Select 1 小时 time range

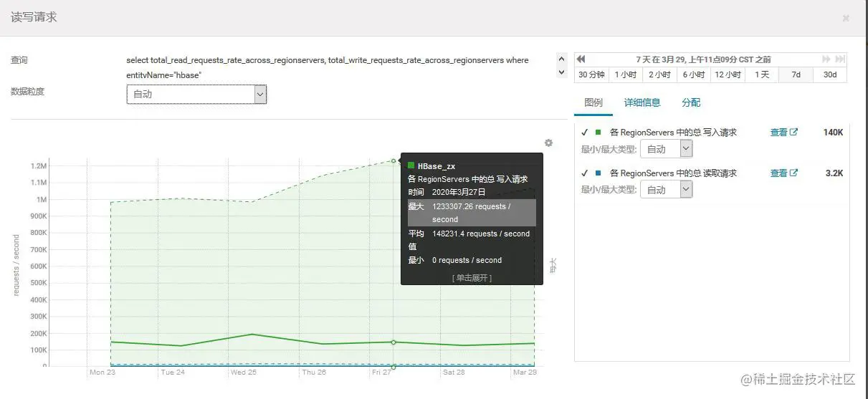pyautogui.click(x=625, y=74)
